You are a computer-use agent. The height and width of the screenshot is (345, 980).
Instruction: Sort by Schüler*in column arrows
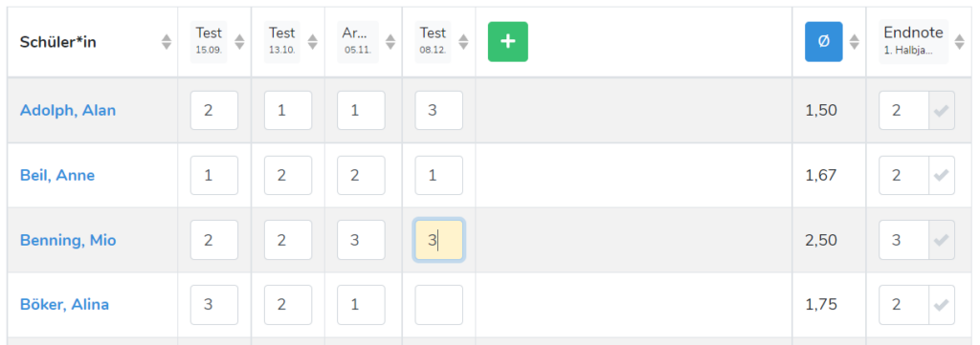click(x=167, y=42)
